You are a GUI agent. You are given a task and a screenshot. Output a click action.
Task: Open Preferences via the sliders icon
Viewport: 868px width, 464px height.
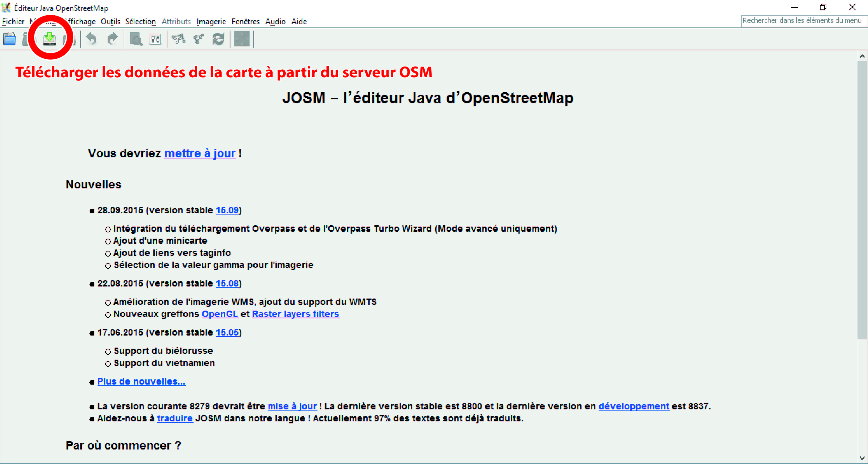(155, 39)
